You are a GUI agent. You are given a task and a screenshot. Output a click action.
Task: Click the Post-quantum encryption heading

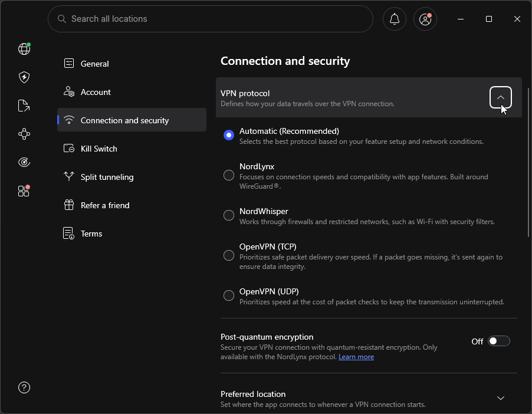point(267,337)
